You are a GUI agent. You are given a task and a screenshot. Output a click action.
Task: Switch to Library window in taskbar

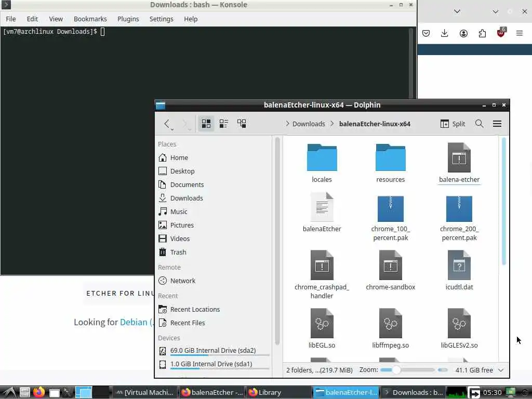click(x=277, y=393)
